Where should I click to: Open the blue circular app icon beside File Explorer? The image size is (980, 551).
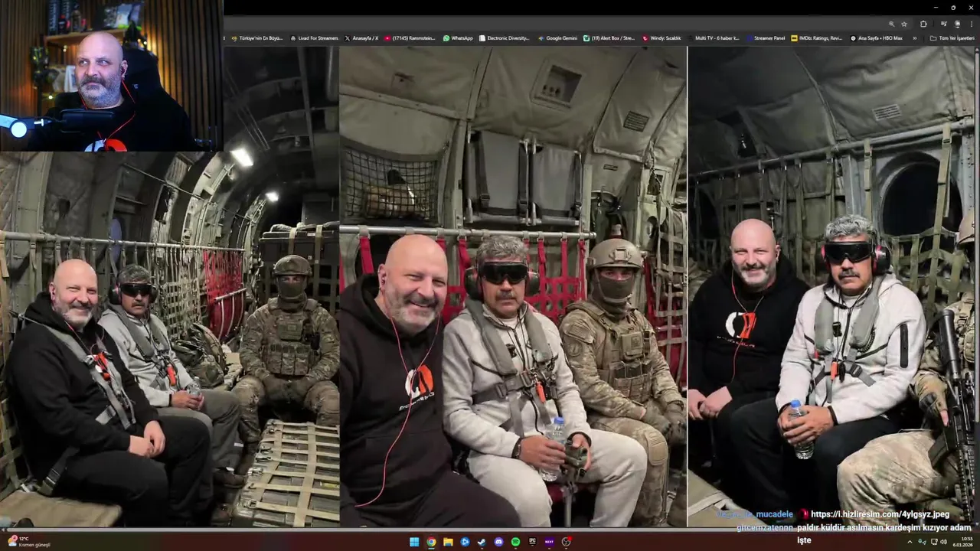click(465, 542)
